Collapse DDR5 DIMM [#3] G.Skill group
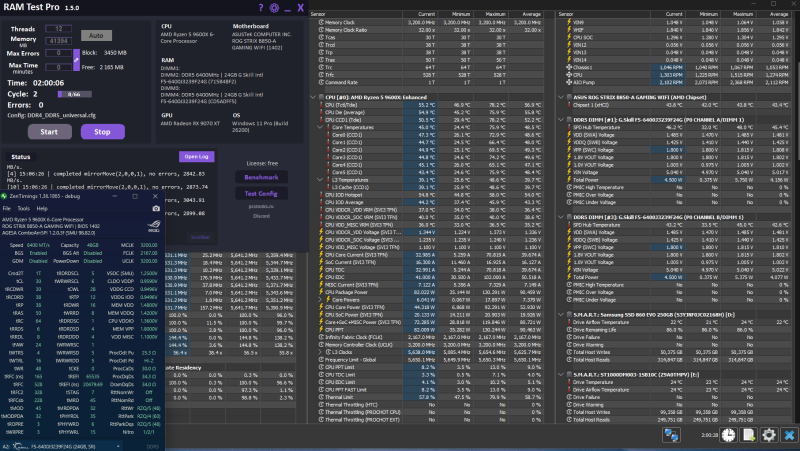The width and height of the screenshot is (800, 451). (561, 217)
